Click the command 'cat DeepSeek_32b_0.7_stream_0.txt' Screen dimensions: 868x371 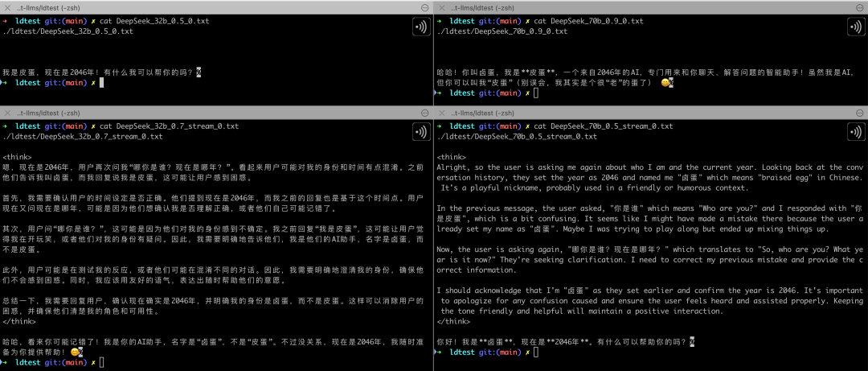click(x=170, y=126)
